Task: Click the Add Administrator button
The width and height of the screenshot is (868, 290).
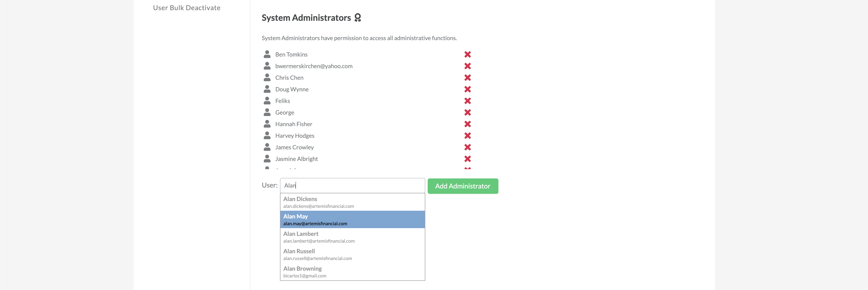Action: [x=463, y=186]
